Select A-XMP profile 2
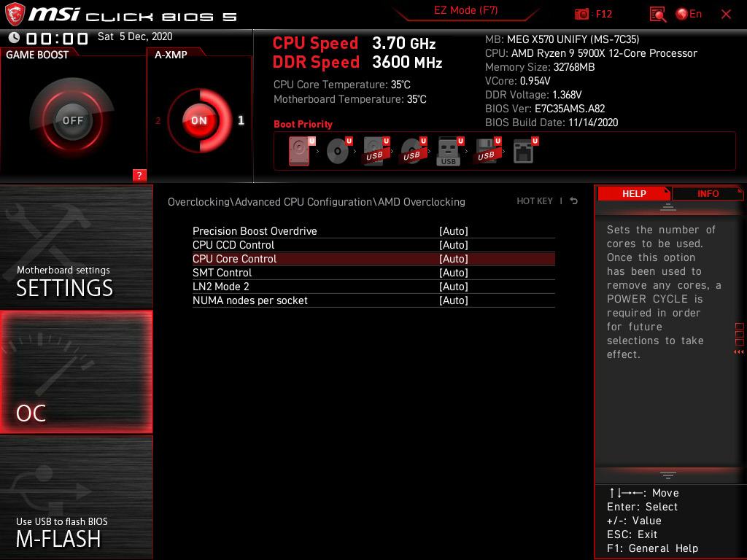Viewport: 747px width, 560px height. (x=158, y=121)
